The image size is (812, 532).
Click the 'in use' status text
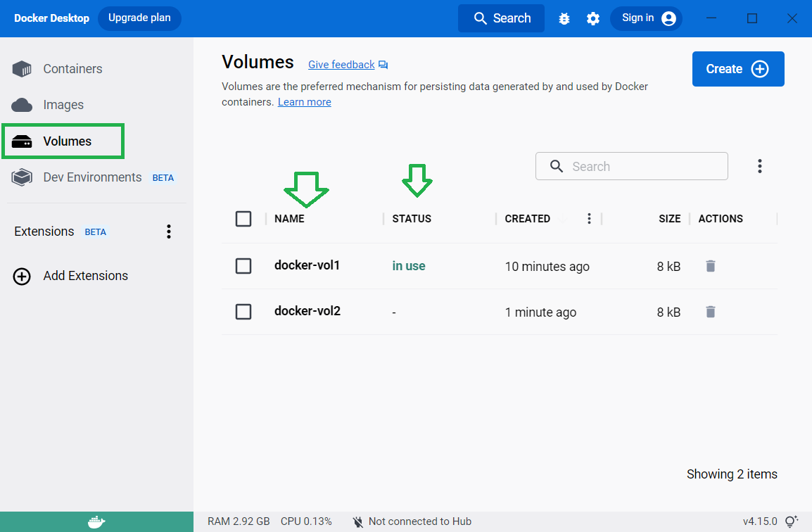pos(409,266)
